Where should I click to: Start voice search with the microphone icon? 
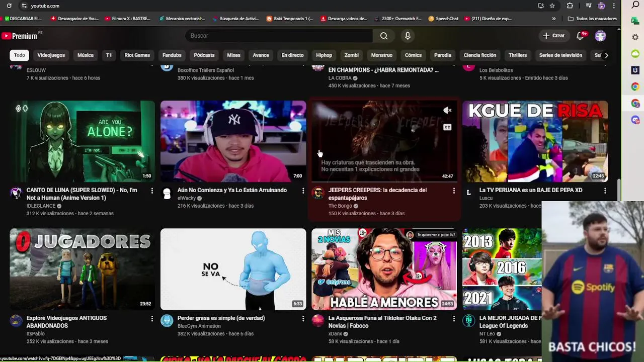(408, 36)
